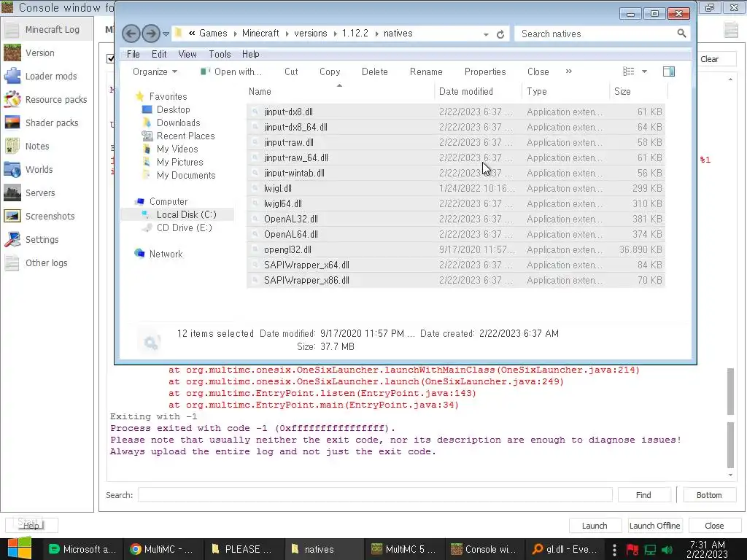
Task: Click the console log vertical scrollbar
Action: tap(730, 417)
